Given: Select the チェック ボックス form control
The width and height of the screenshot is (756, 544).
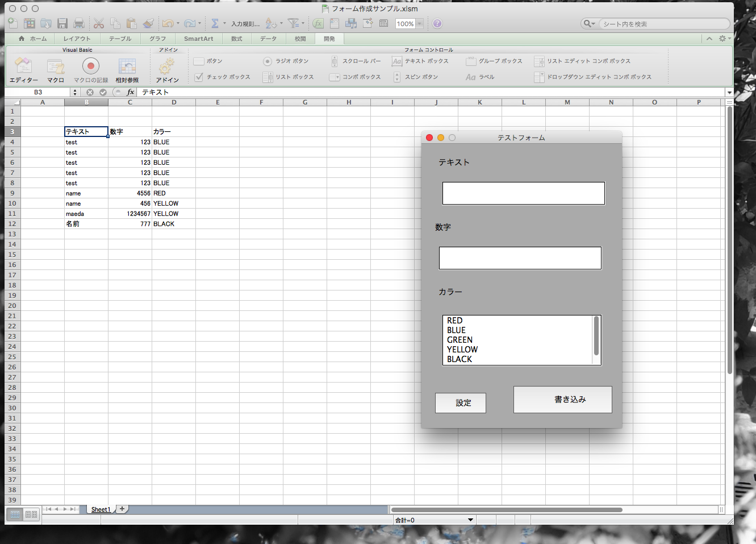Looking at the screenshot, I should [x=222, y=77].
